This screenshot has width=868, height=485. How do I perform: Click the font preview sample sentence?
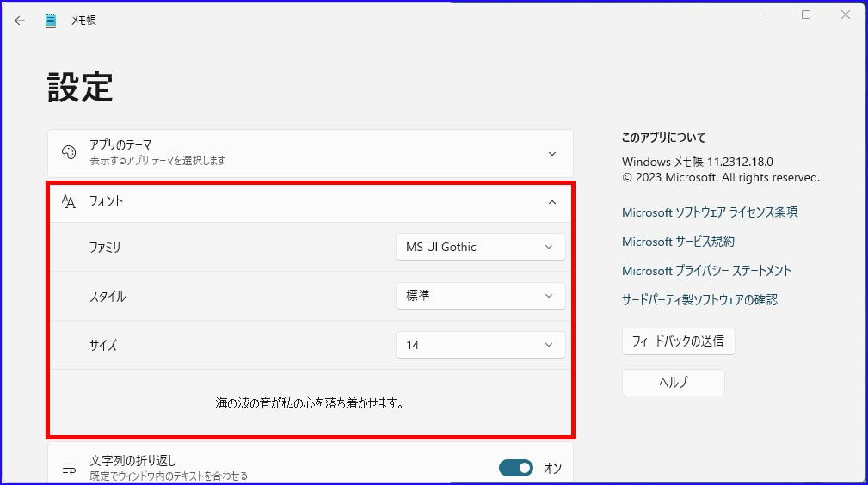[310, 403]
